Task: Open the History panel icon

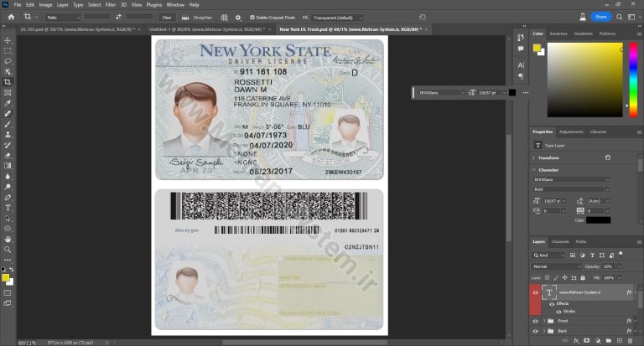Action: (521, 38)
